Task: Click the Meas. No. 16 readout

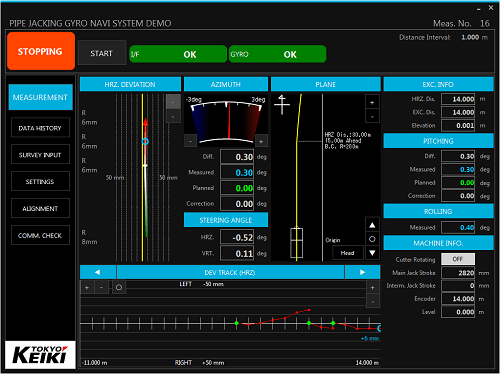Action: pos(461,23)
